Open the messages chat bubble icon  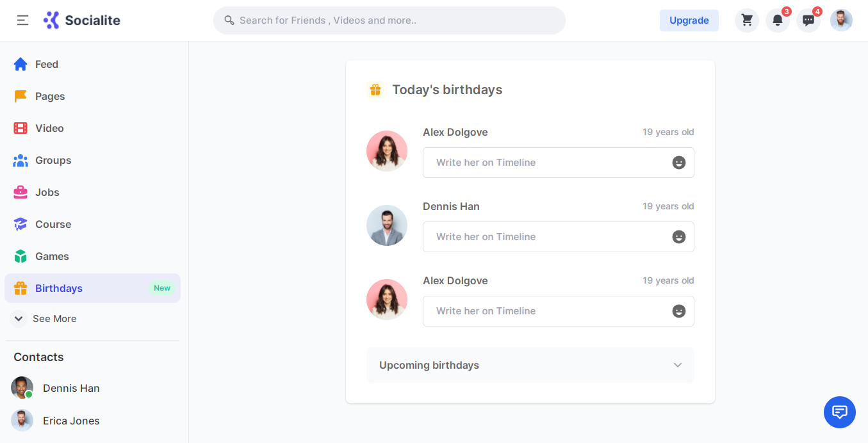808,20
